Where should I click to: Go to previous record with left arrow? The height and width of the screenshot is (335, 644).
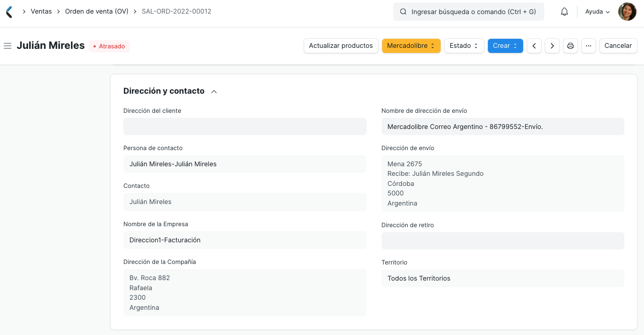click(534, 45)
